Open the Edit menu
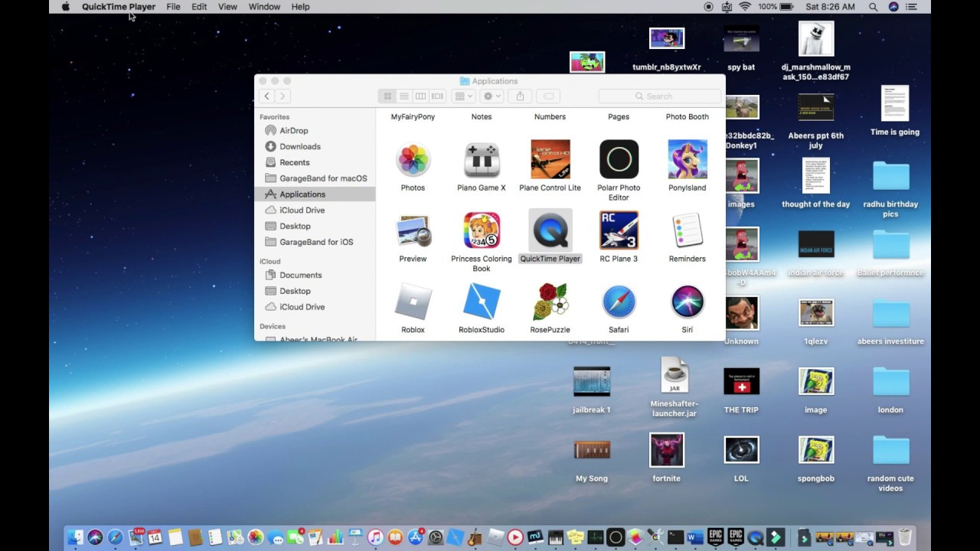Image resolution: width=980 pixels, height=551 pixels. click(199, 7)
